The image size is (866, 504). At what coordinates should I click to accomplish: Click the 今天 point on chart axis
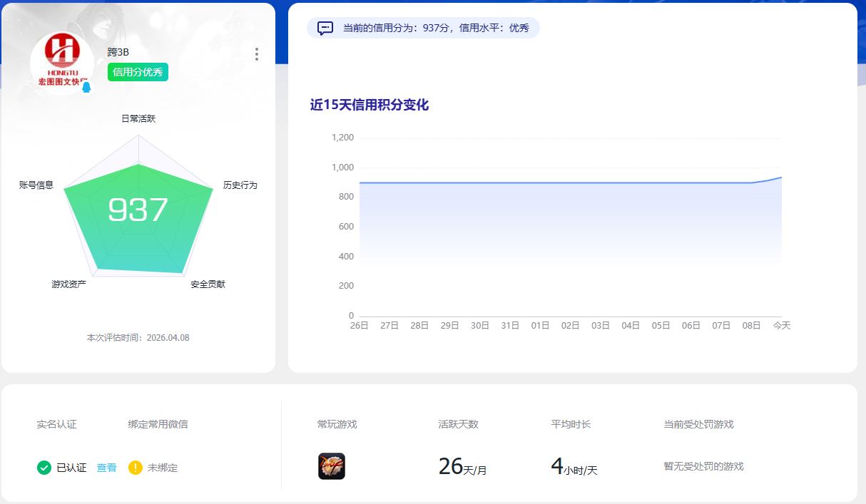[x=782, y=325]
